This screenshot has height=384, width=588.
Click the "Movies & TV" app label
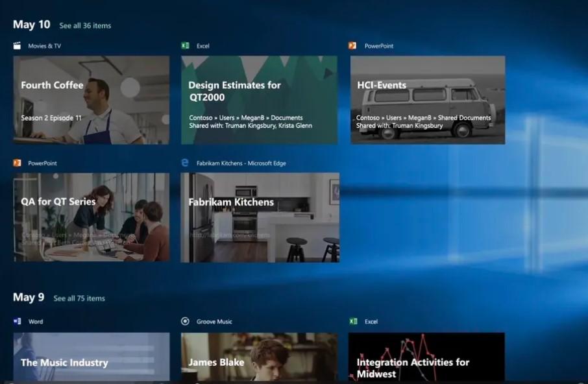coord(45,46)
